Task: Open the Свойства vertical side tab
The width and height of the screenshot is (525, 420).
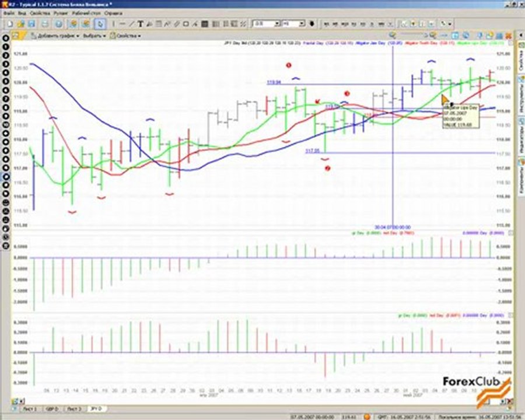Action: pos(521,57)
